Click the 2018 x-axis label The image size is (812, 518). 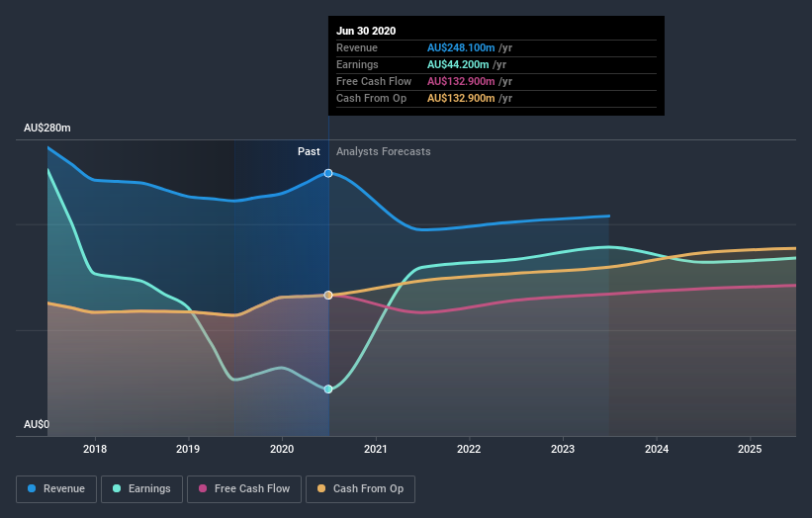click(95, 449)
